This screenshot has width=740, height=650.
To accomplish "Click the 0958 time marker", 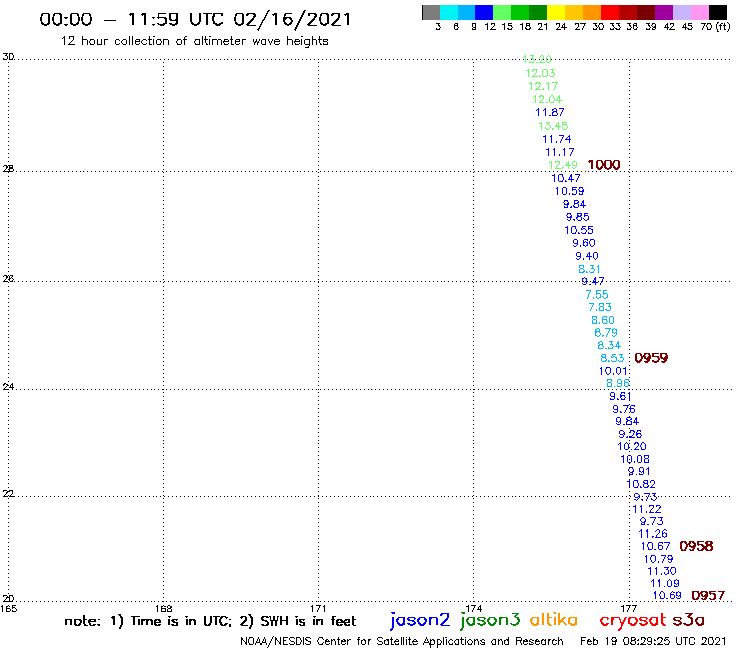I will click(x=696, y=546).
